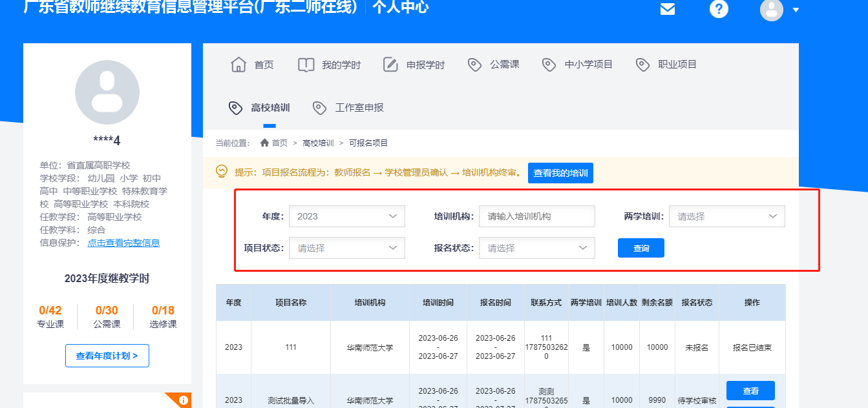Switch to the 中小学项目 tab
This screenshot has height=408, width=868.
(588, 65)
